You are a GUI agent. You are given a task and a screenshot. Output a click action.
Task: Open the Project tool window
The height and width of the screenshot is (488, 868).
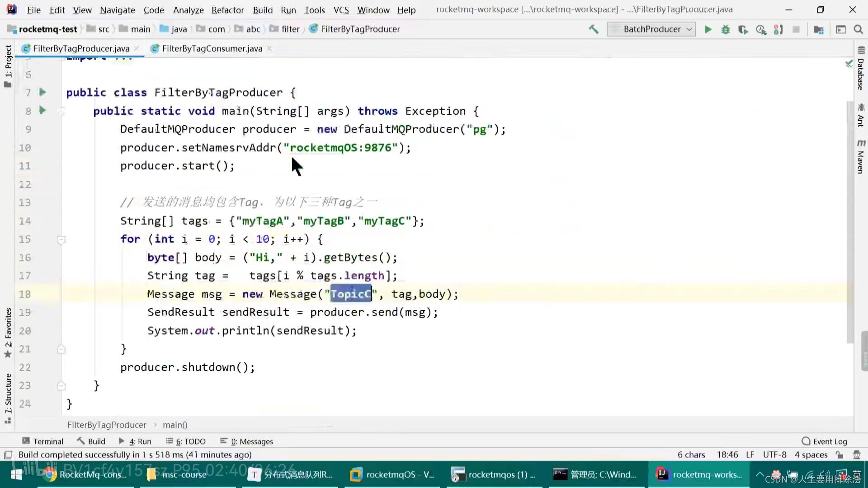pos(8,66)
